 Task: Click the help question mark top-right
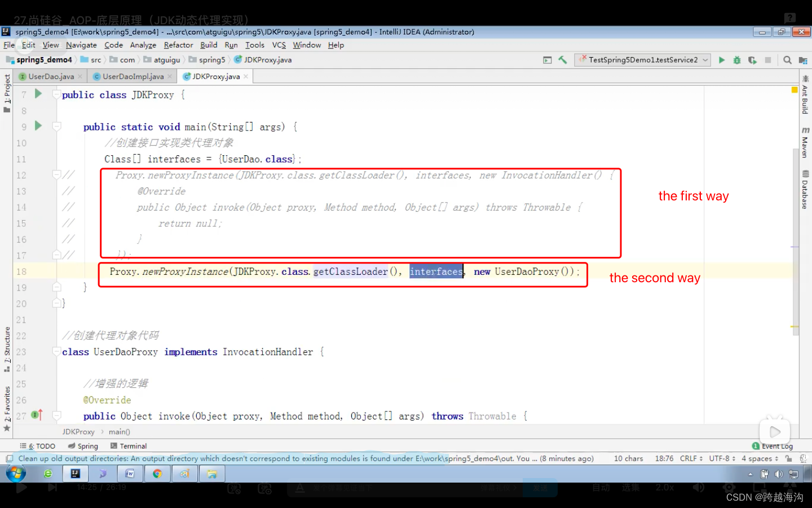coord(790,18)
